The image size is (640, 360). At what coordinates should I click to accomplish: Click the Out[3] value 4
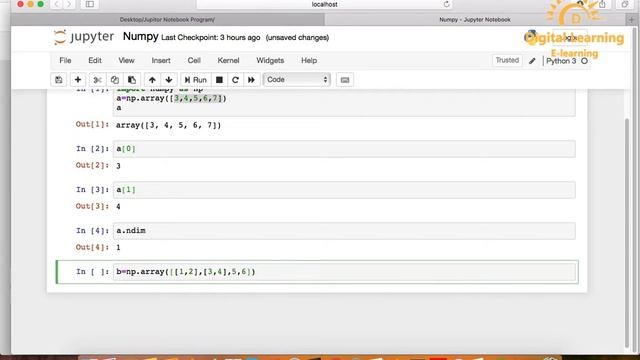pos(118,207)
